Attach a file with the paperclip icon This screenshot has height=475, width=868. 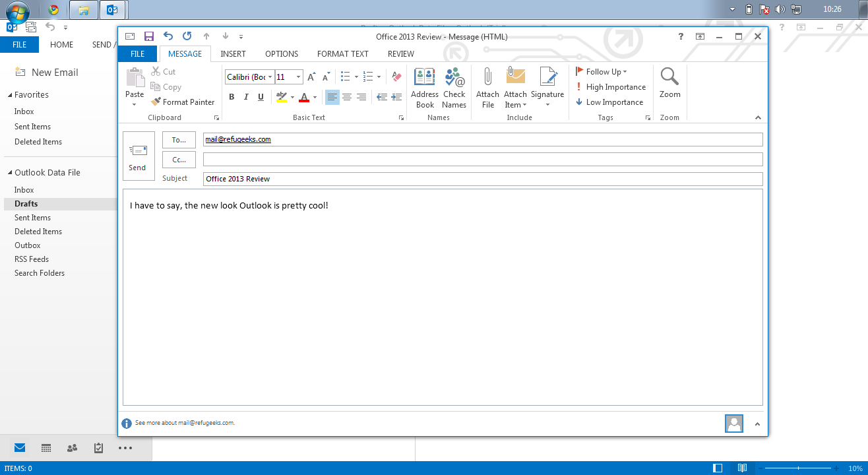coord(487,87)
